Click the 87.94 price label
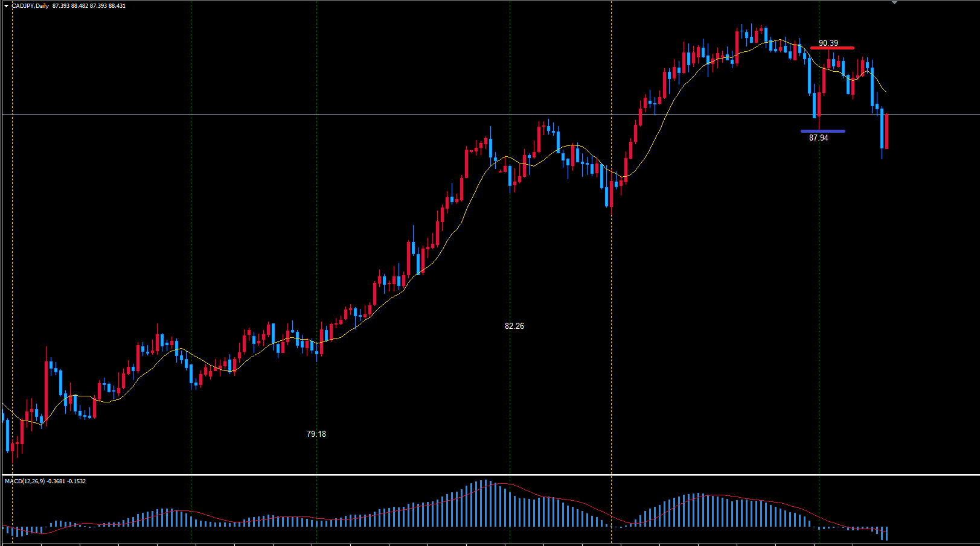This screenshot has height=546, width=980. [x=818, y=138]
